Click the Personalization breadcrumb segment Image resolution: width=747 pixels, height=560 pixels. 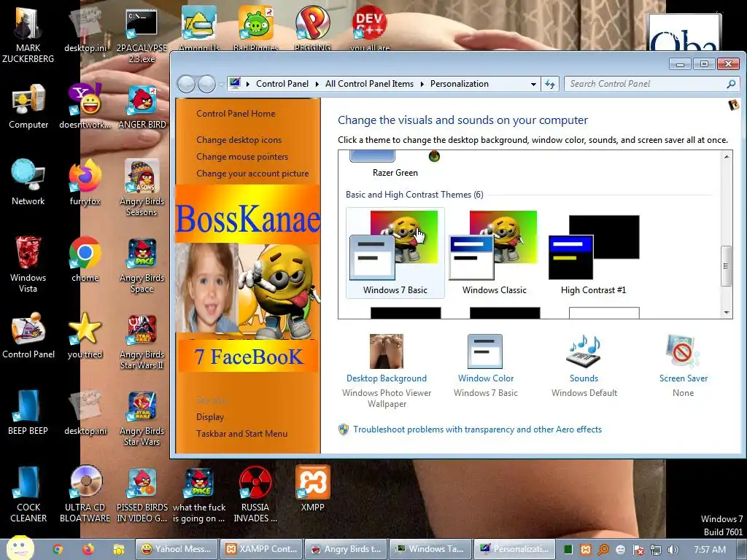(x=460, y=84)
